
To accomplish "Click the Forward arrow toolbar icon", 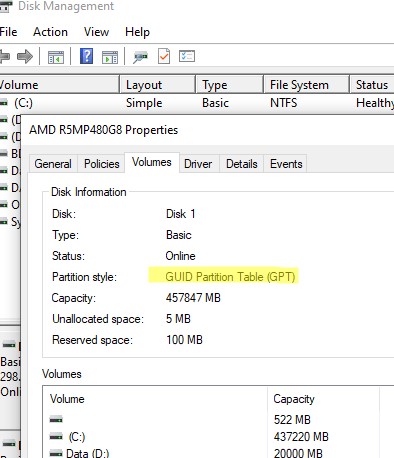I will click(25, 56).
